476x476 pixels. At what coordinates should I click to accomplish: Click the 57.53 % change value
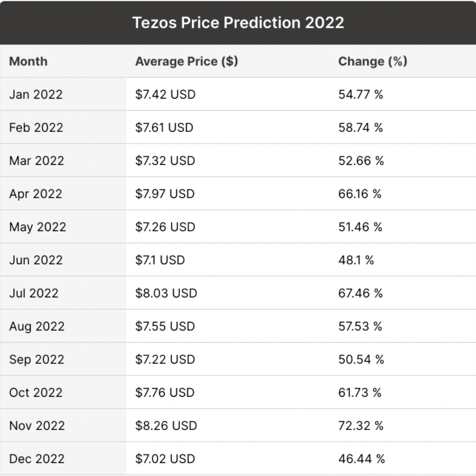click(x=360, y=326)
